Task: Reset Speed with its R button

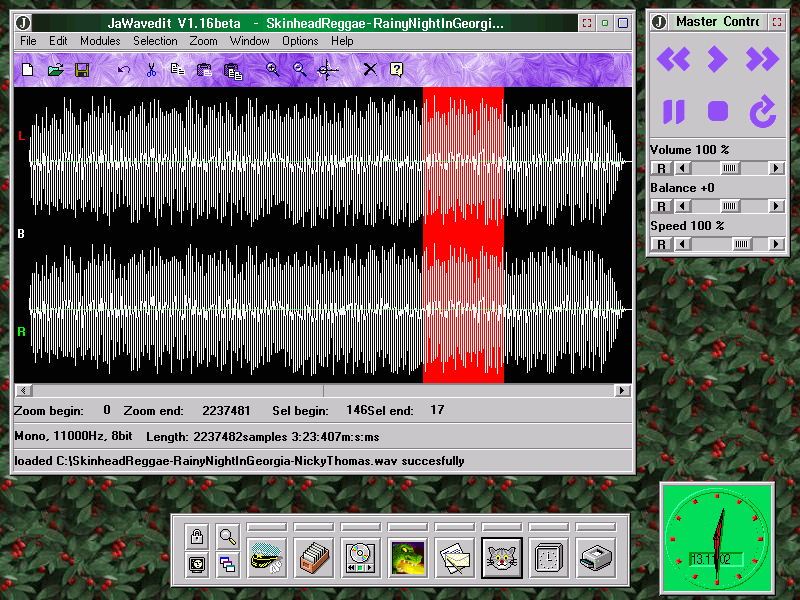Action: tap(660, 244)
